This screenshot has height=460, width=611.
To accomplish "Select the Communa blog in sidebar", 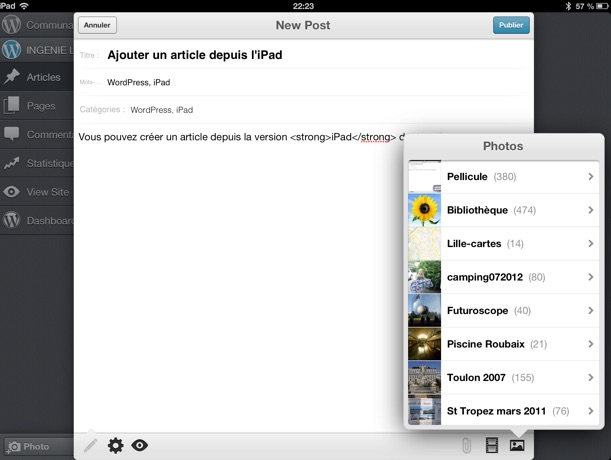I will 37,25.
